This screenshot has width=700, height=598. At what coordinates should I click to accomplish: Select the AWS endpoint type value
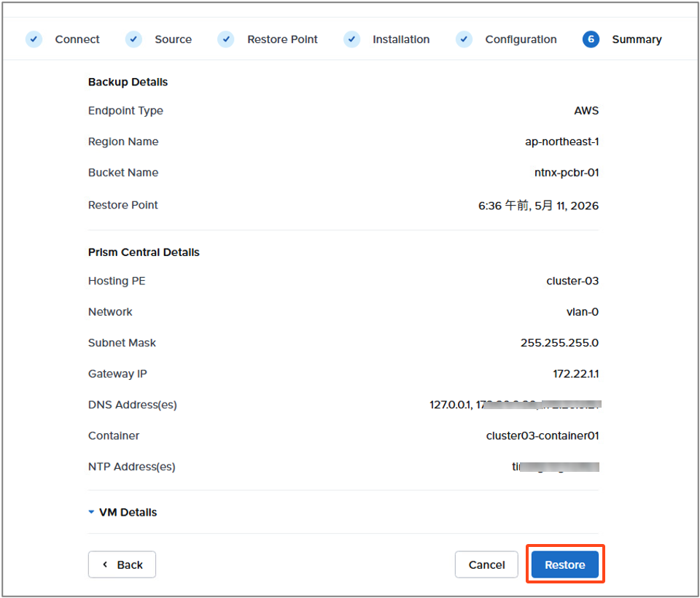click(x=586, y=110)
